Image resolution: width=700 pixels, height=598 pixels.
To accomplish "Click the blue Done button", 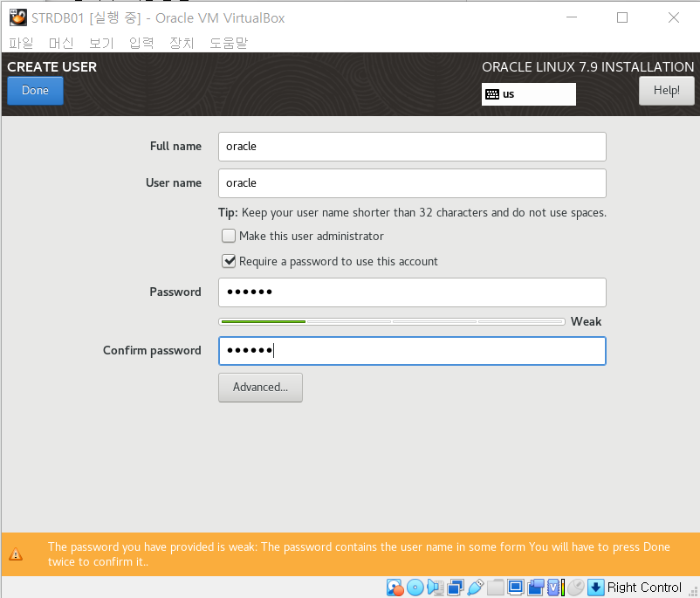I will pyautogui.click(x=35, y=91).
